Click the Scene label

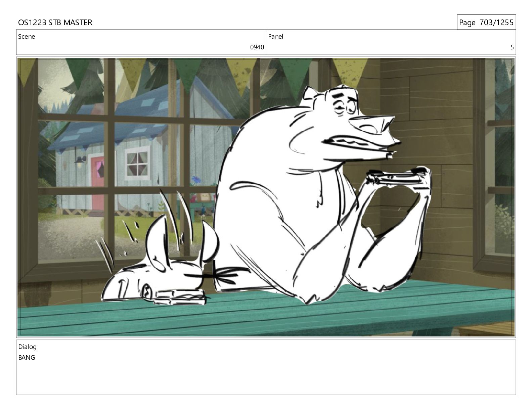click(27, 37)
